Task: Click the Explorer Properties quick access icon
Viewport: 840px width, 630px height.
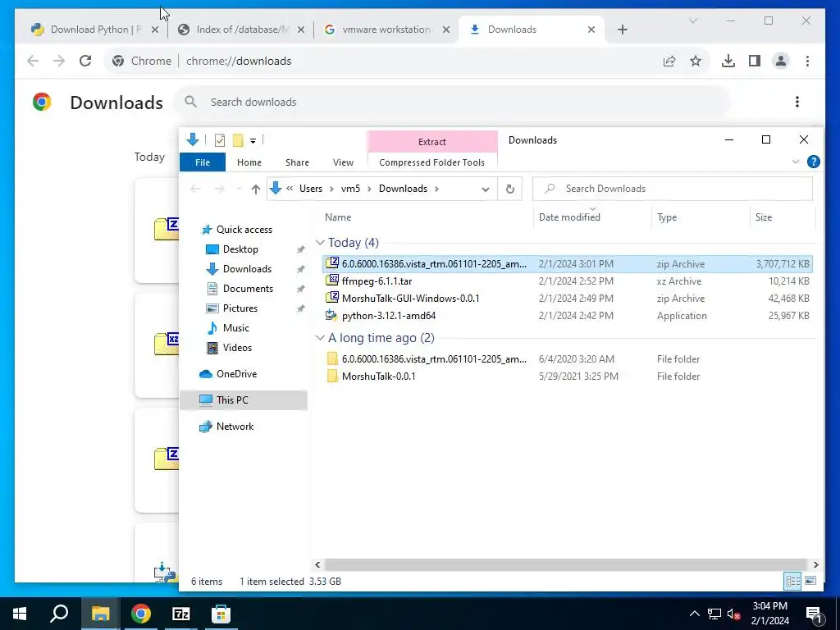Action: [220, 140]
